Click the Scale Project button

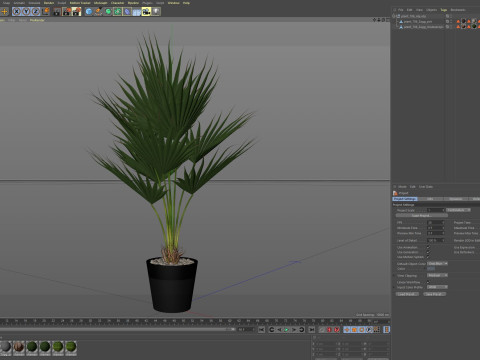point(422,216)
